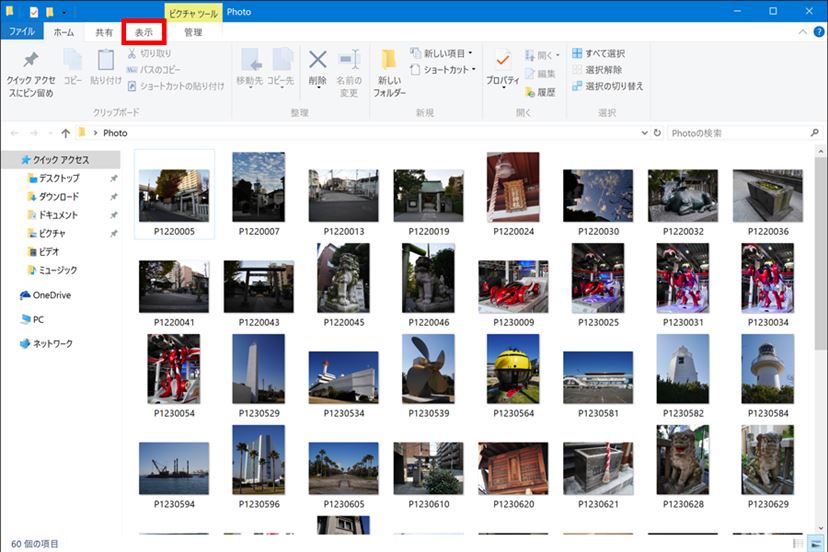The image size is (828, 552).
Task: Click the vertical scrollbar thumb
Action: pyautogui.click(x=821, y=252)
